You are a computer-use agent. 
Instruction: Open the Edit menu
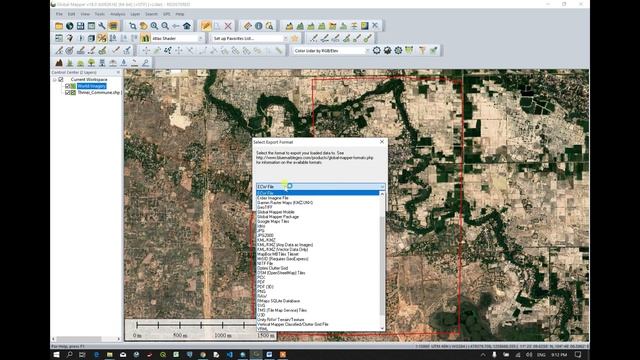pos(71,14)
